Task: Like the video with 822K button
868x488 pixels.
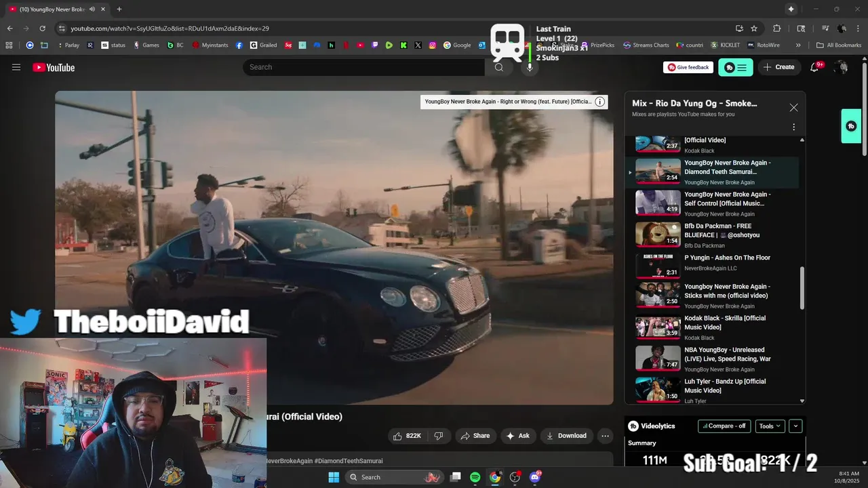Action: tap(408, 436)
